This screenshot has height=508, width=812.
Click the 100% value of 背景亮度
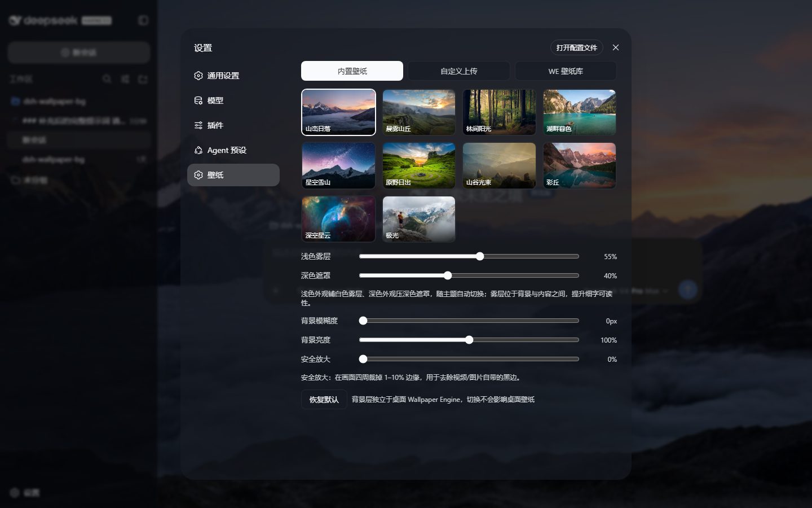(x=608, y=340)
